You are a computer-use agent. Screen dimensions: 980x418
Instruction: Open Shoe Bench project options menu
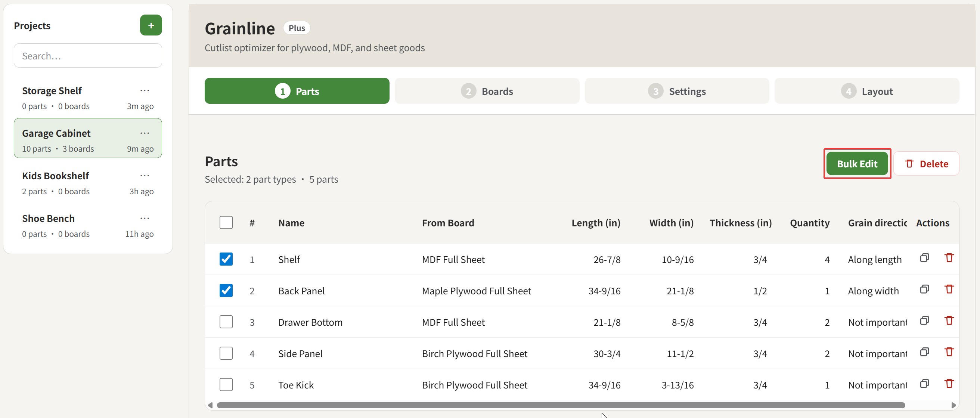click(x=145, y=218)
